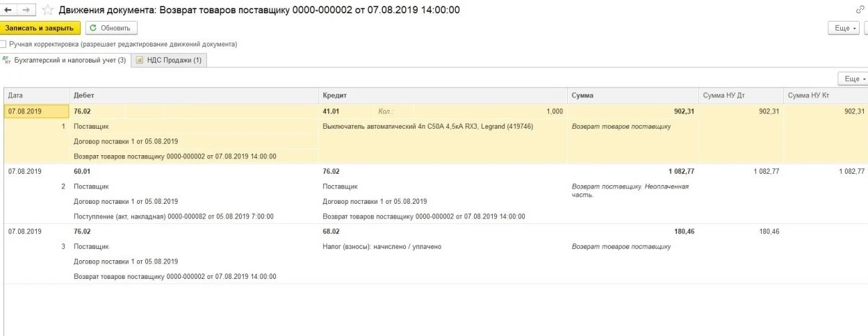Expand the Еще menu above the table
The height and width of the screenshot is (336, 868).
point(852,79)
